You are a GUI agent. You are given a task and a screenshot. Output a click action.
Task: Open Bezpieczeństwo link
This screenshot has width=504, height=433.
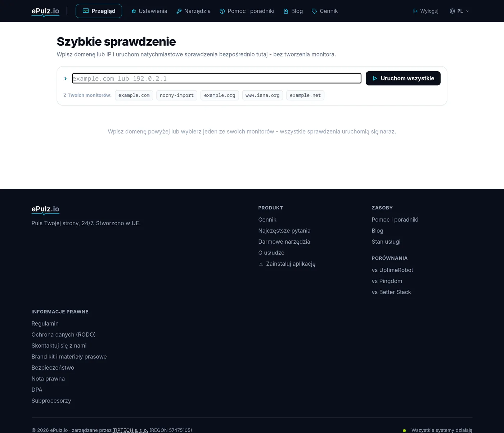pyautogui.click(x=53, y=368)
